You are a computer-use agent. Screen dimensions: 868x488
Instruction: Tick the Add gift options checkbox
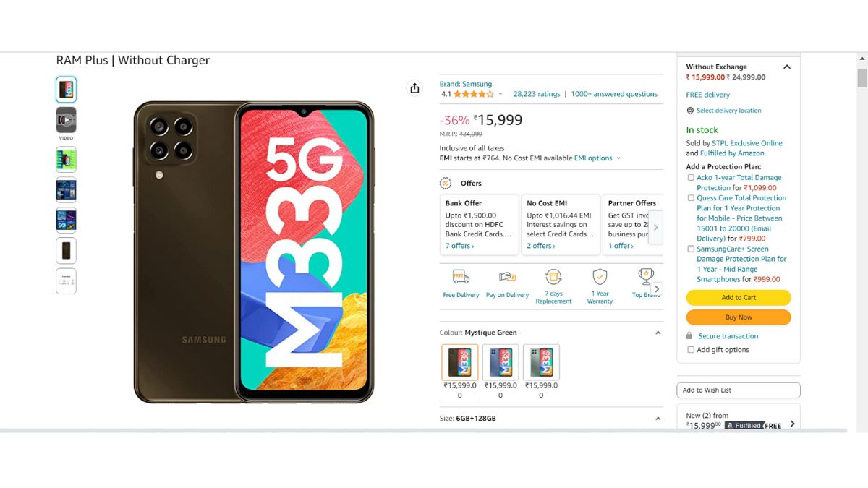pyautogui.click(x=691, y=350)
